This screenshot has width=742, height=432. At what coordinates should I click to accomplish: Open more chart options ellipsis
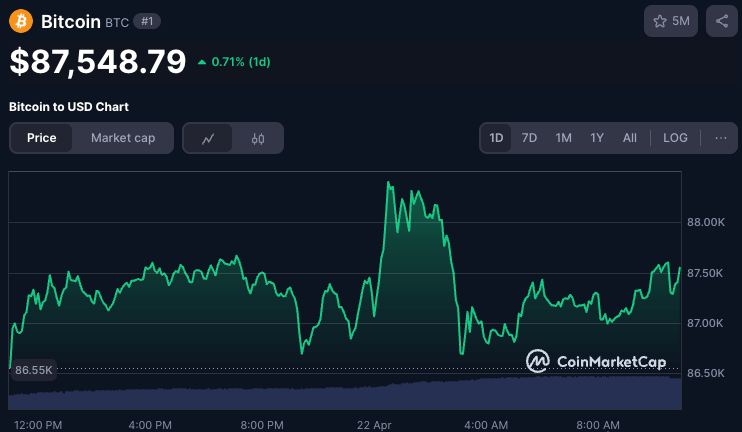pyautogui.click(x=720, y=138)
